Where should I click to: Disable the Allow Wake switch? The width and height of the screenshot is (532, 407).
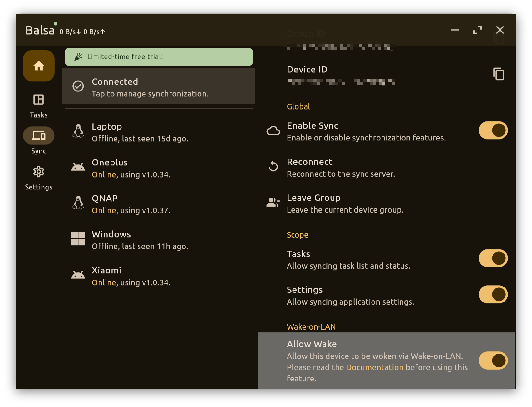click(493, 360)
